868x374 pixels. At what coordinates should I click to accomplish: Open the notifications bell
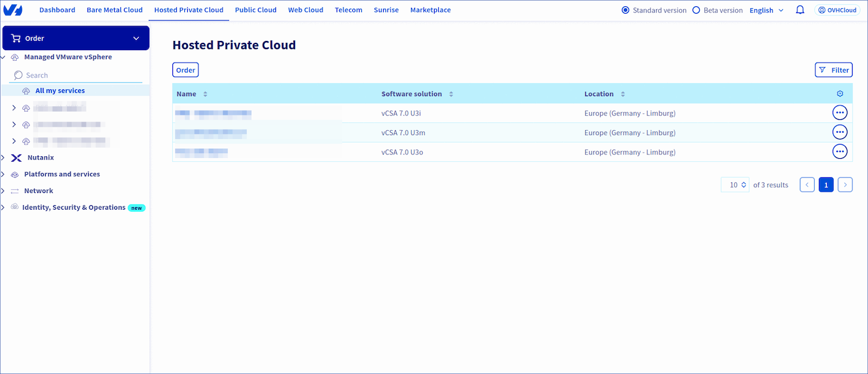click(800, 9)
